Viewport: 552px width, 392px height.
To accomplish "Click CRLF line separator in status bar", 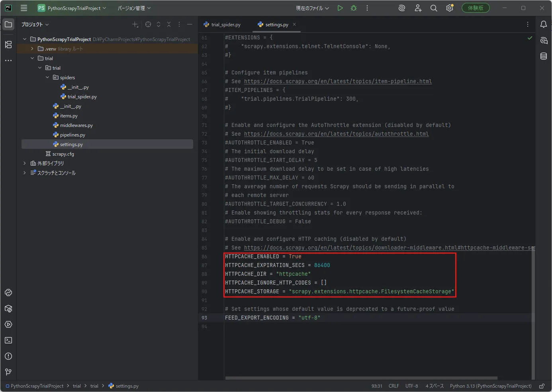I will [394, 386].
